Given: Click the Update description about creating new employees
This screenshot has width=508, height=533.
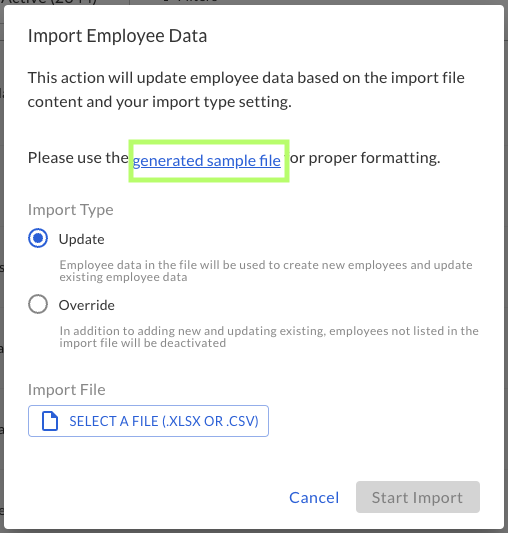Looking at the screenshot, I should [266, 271].
